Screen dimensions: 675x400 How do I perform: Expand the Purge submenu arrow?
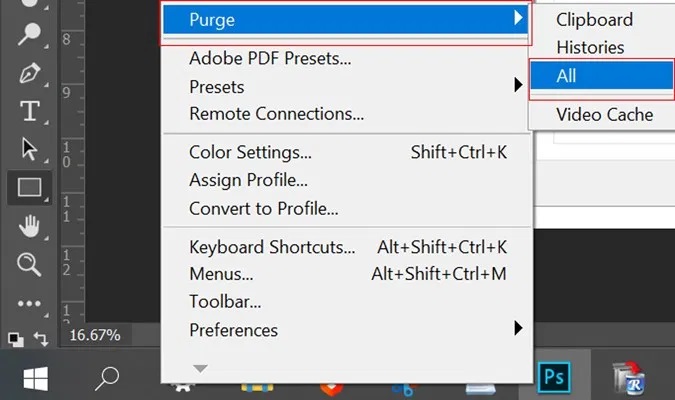[518, 18]
